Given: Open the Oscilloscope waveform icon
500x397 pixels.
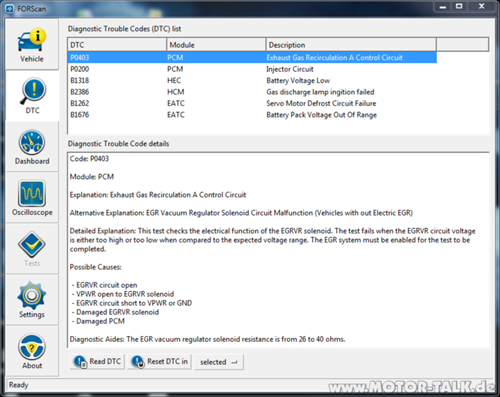Looking at the screenshot, I should pos(32,194).
